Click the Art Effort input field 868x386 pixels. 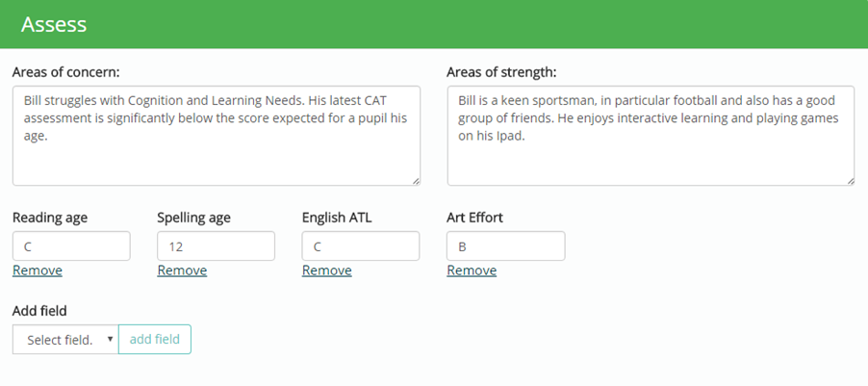coord(505,246)
